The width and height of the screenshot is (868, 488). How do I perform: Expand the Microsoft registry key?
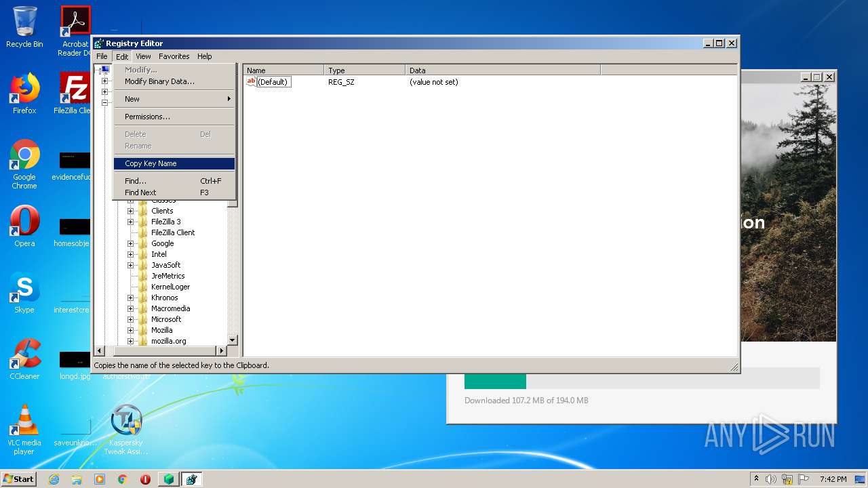coord(131,319)
